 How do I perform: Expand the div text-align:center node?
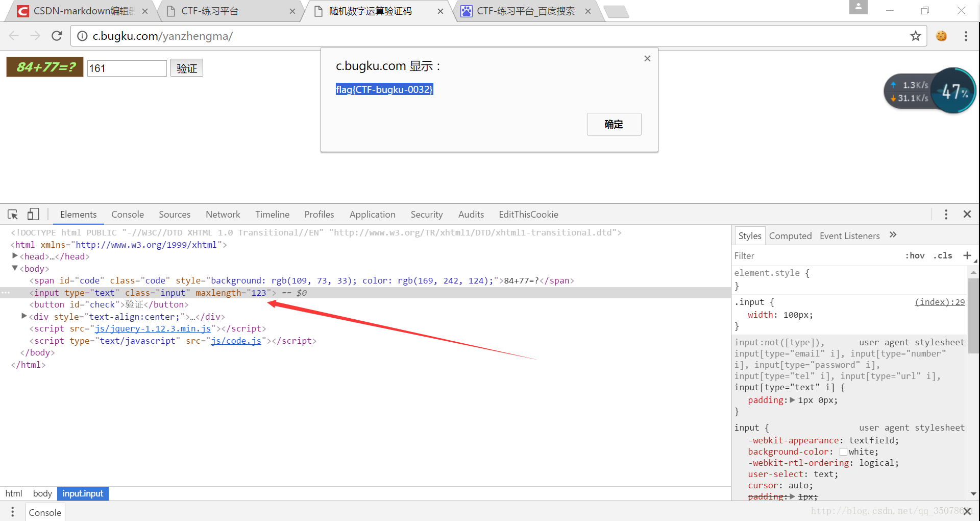[x=24, y=316]
